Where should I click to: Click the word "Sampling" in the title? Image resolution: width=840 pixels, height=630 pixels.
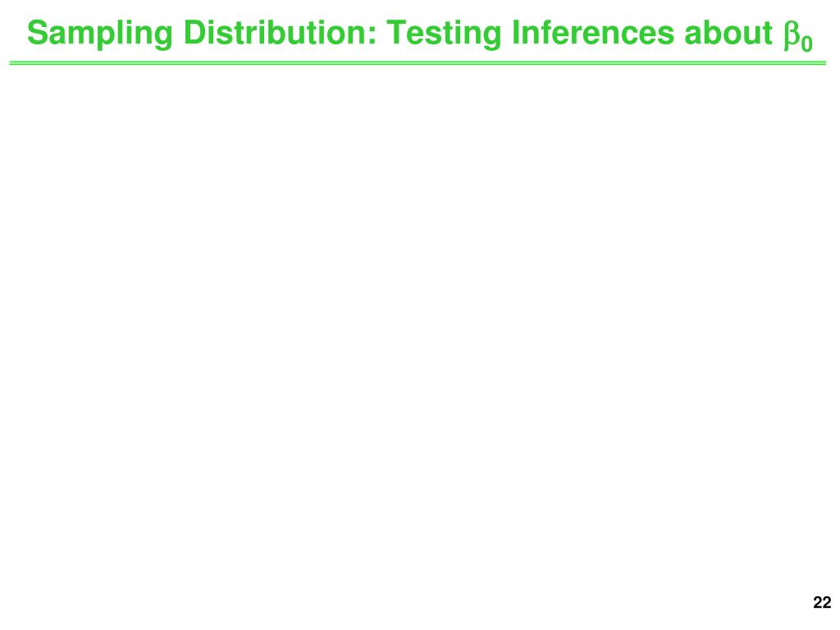coord(100,34)
